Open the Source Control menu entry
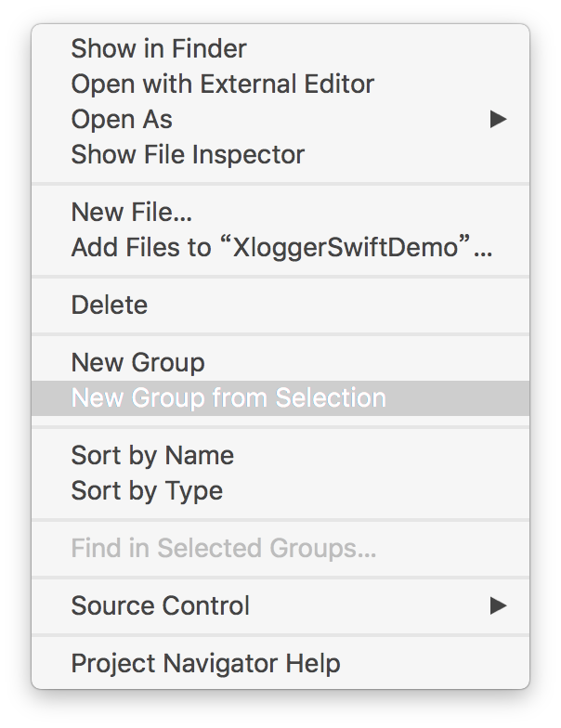561x728 pixels. pyautogui.click(x=161, y=605)
